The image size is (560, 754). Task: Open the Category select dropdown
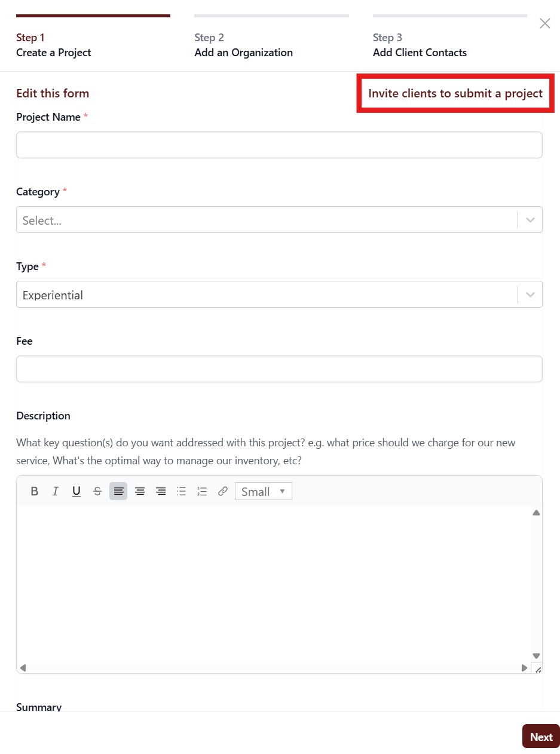[x=279, y=220]
